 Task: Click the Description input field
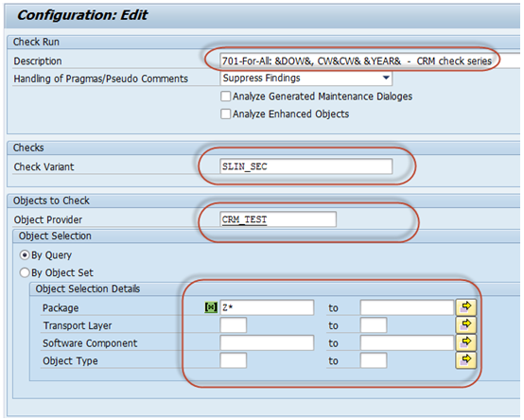[370, 61]
